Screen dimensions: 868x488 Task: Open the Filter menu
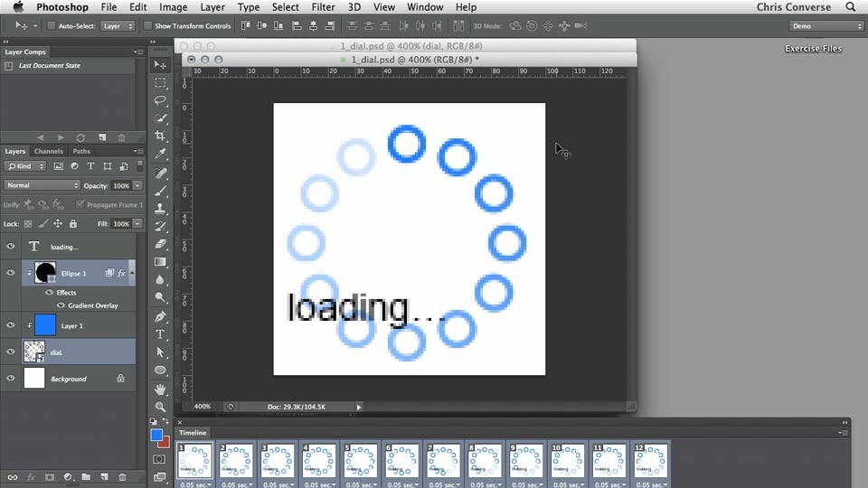pyautogui.click(x=323, y=7)
